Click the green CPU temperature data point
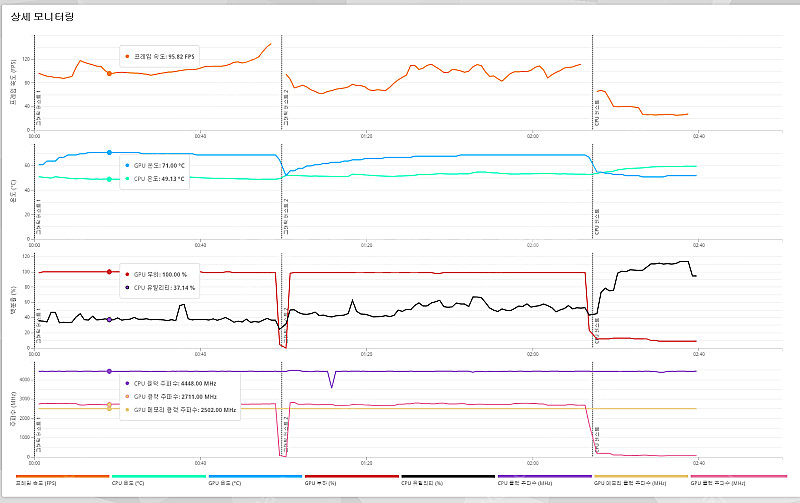 tap(109, 179)
